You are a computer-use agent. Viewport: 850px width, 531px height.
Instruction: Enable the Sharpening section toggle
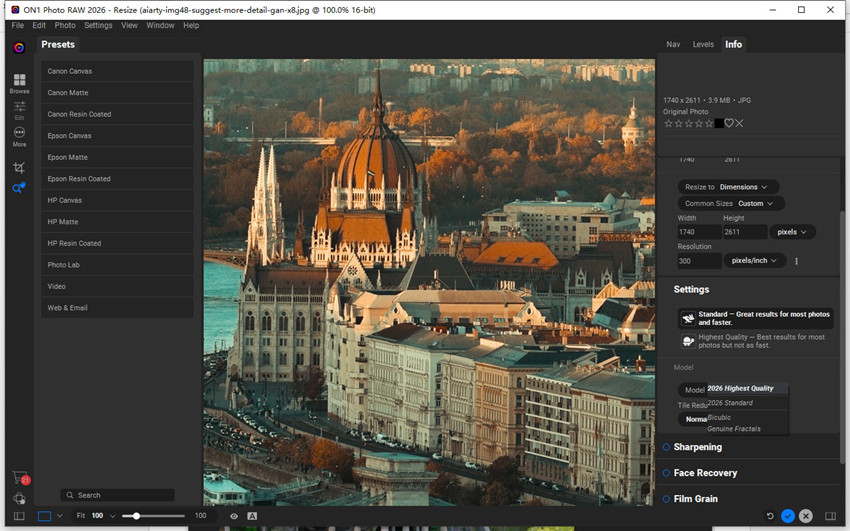click(666, 447)
